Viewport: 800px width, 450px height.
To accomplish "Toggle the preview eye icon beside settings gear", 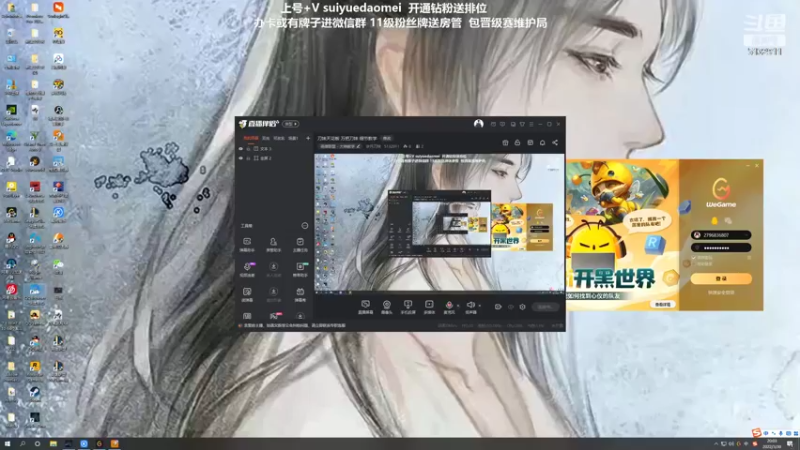I will (511, 307).
